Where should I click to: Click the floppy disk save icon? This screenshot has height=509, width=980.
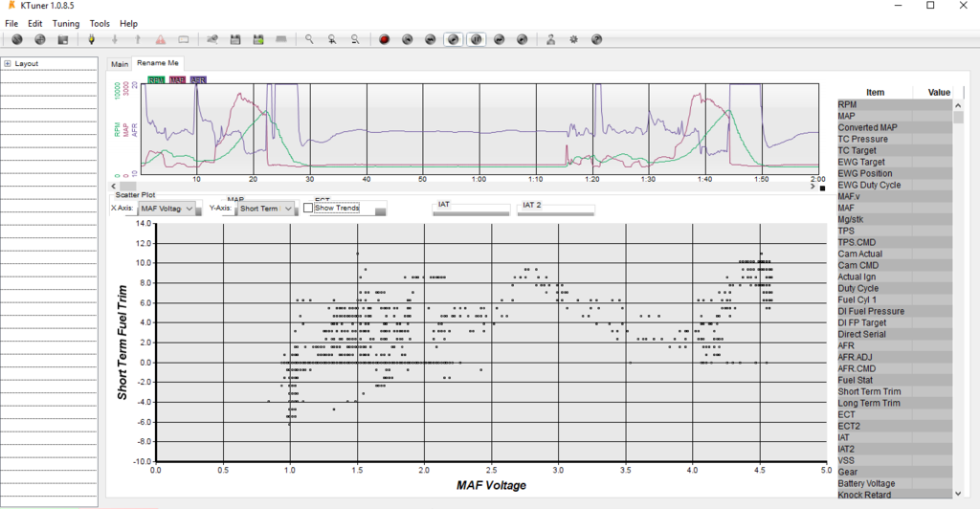pos(235,39)
